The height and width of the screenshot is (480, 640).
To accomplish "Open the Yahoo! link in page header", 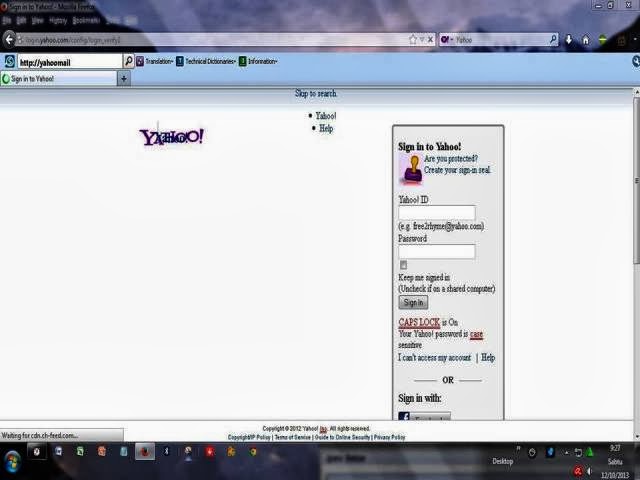I will pos(326,116).
